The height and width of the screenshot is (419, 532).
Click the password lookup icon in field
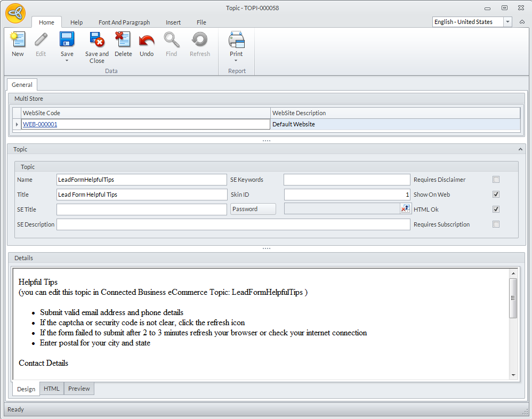tap(405, 209)
